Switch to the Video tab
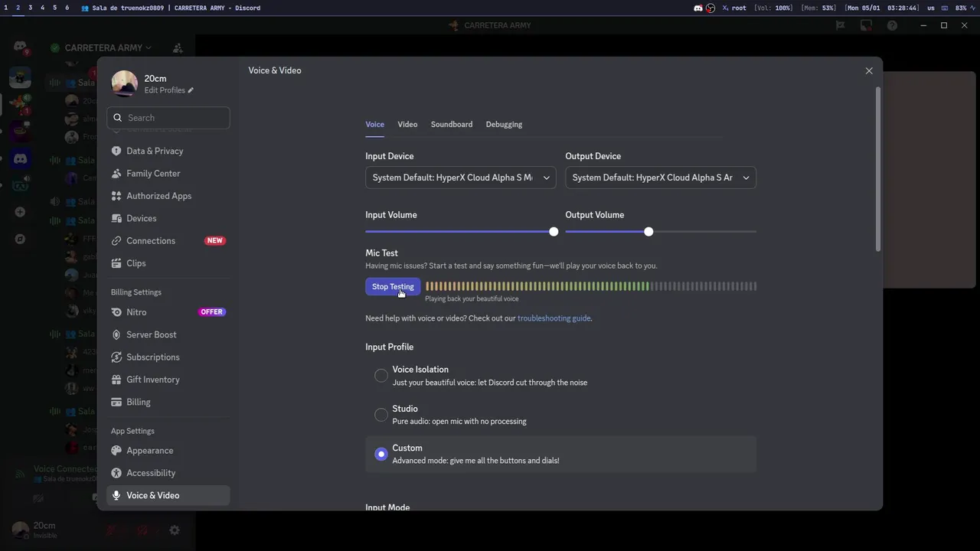Screen dimensions: 980x551 point(407,124)
